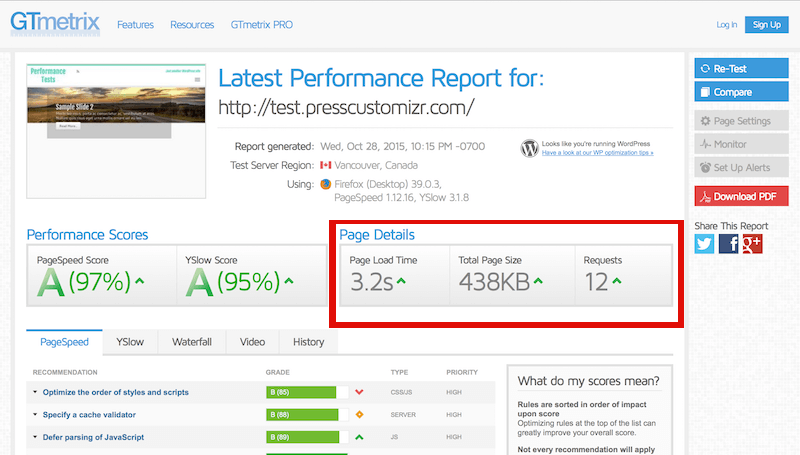Click the Monitor button
Viewport: 800px width, 455px height.
741,144
